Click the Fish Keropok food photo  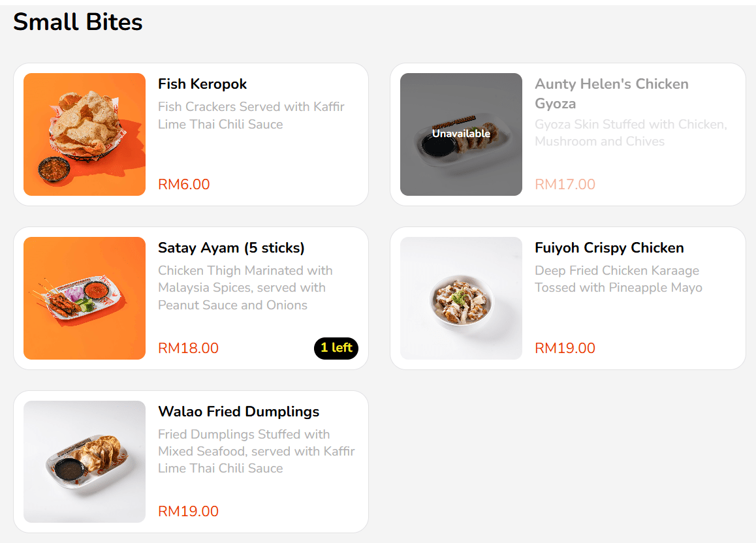(84, 134)
